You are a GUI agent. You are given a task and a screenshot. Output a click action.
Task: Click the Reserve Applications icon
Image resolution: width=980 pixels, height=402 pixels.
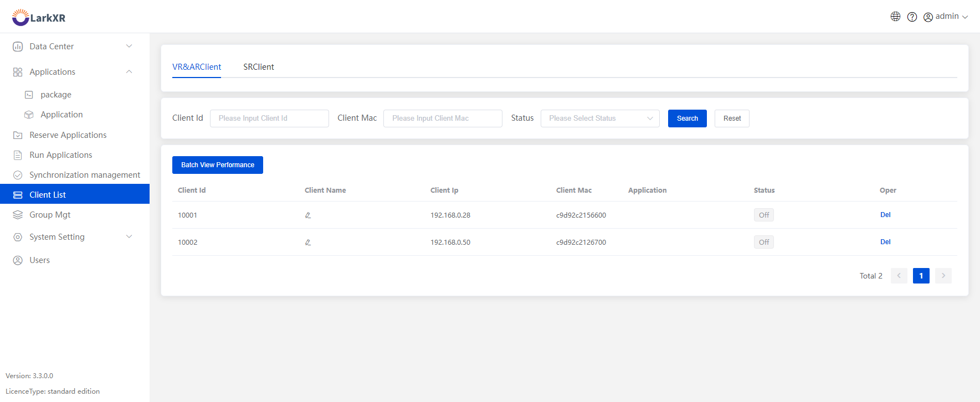click(18, 135)
